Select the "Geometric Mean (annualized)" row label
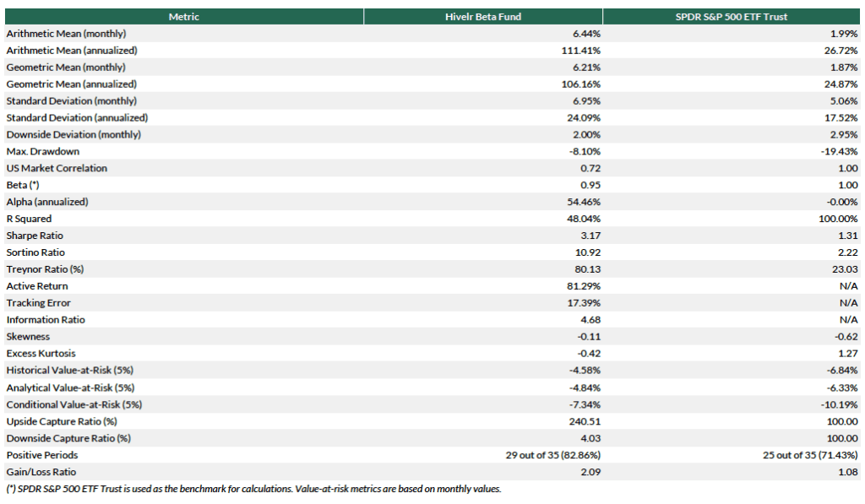 coord(71,84)
